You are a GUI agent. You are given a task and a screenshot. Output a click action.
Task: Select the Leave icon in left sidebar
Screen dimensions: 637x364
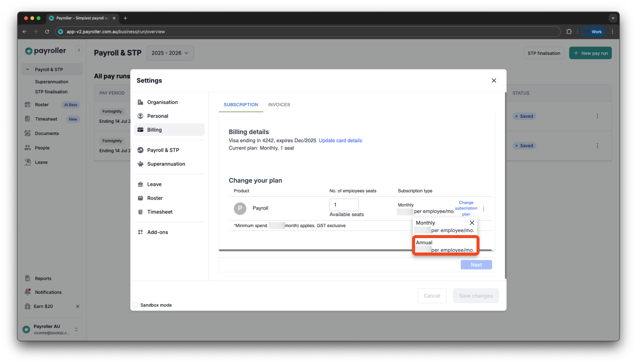tap(28, 162)
